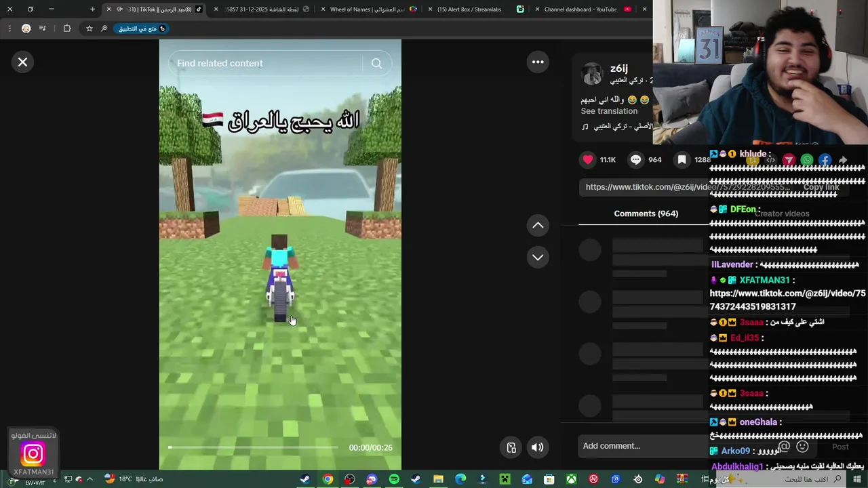
Task: Open Google Chrome from the taskbar
Action: click(328, 479)
